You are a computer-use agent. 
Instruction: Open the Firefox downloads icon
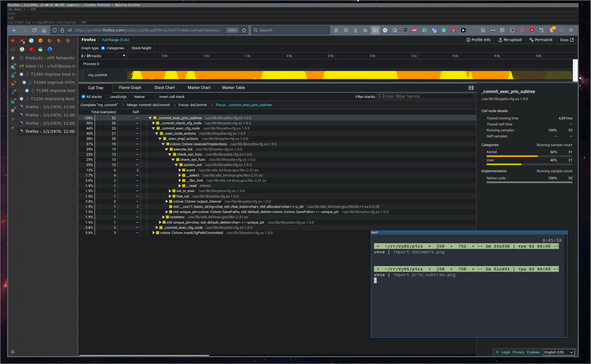(x=355, y=30)
